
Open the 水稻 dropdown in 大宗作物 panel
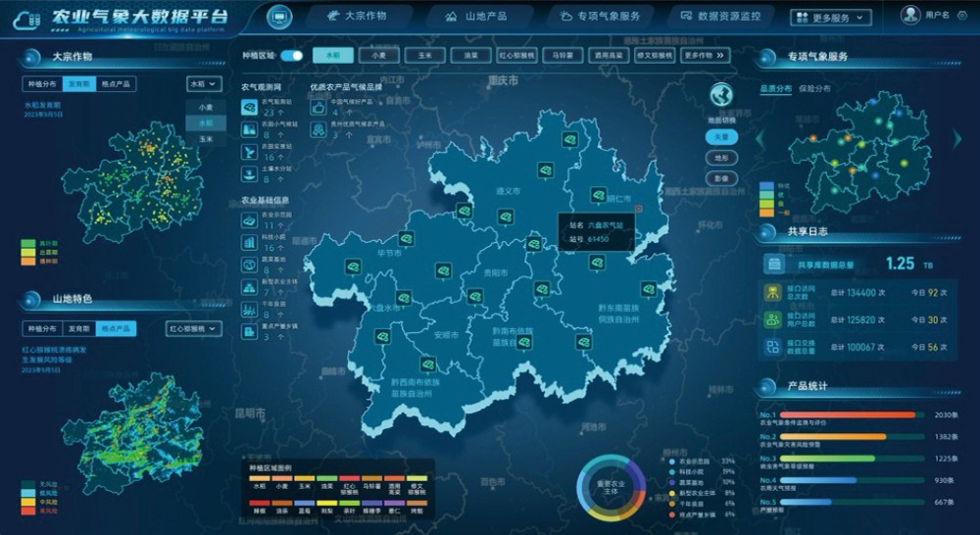pos(204,83)
